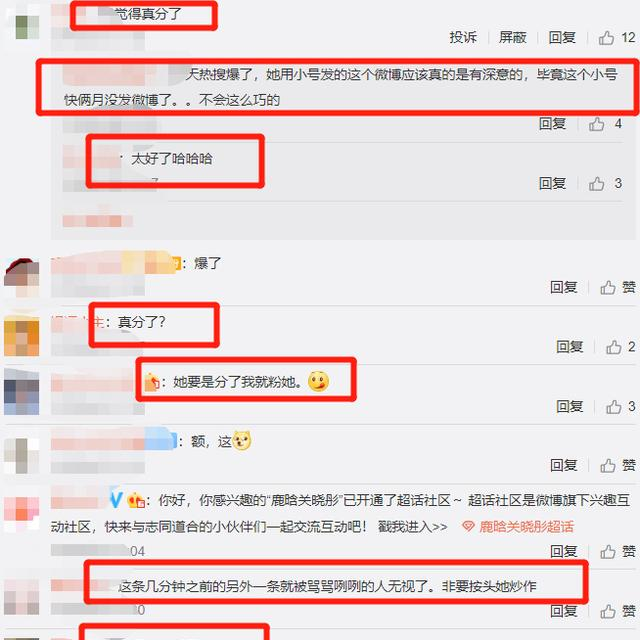The image size is (640, 640).
Task: Open the avatar beside the 爆了 comment
Action: [22, 277]
